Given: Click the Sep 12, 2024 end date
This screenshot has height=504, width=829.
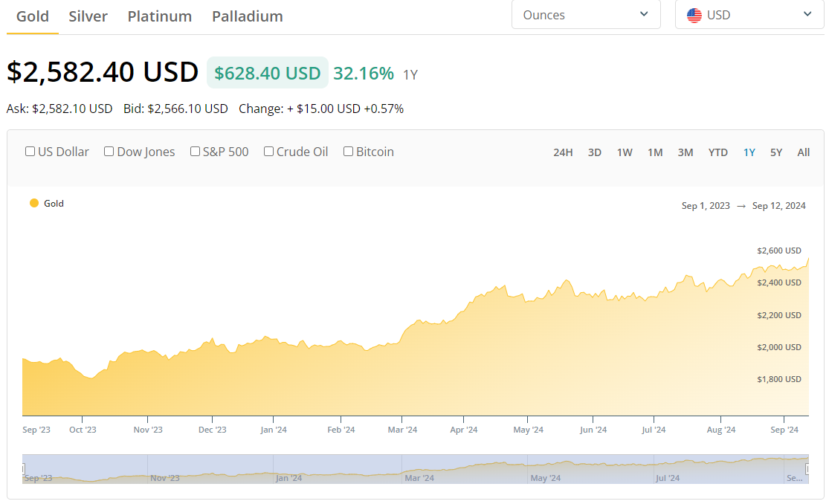Looking at the screenshot, I should click(x=778, y=206).
